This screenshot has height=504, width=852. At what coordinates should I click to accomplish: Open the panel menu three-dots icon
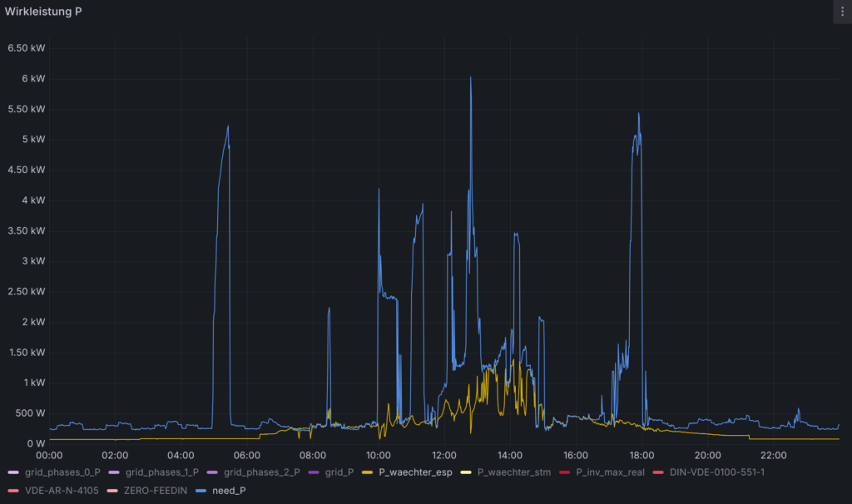(841, 12)
